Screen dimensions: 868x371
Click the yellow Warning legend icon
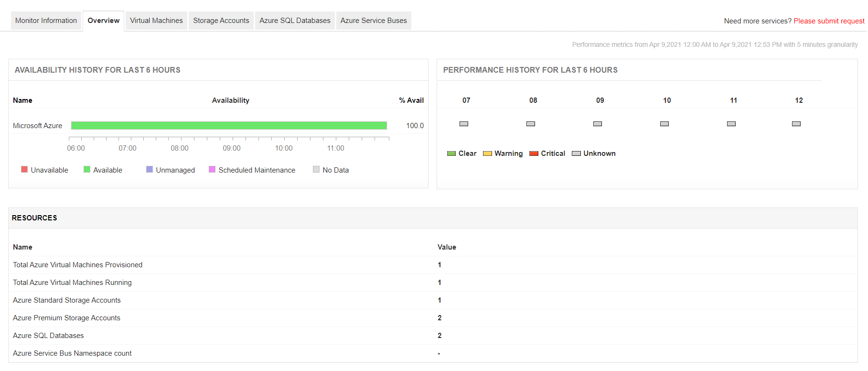click(x=487, y=153)
